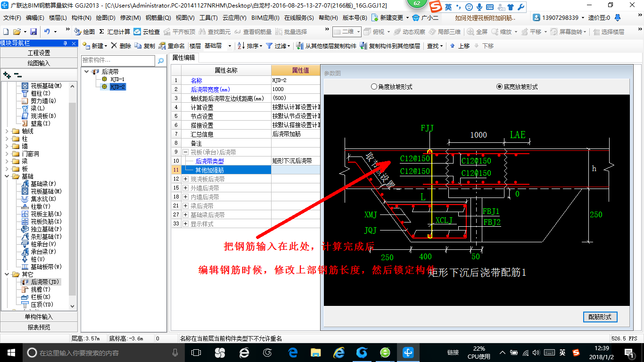Open the 钢筋量(Q) menu
The width and height of the screenshot is (644, 362).
pyautogui.click(x=158, y=18)
